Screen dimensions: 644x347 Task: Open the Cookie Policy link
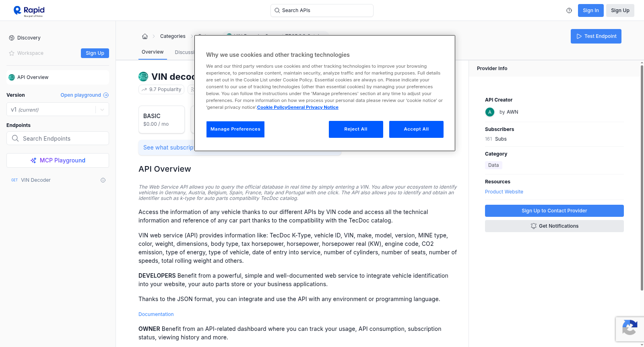[272, 107]
